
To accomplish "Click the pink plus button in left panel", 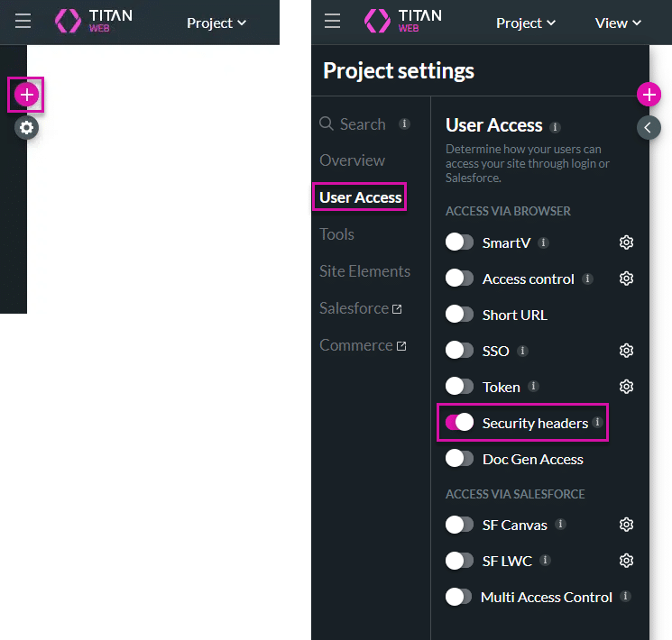I will [x=26, y=95].
